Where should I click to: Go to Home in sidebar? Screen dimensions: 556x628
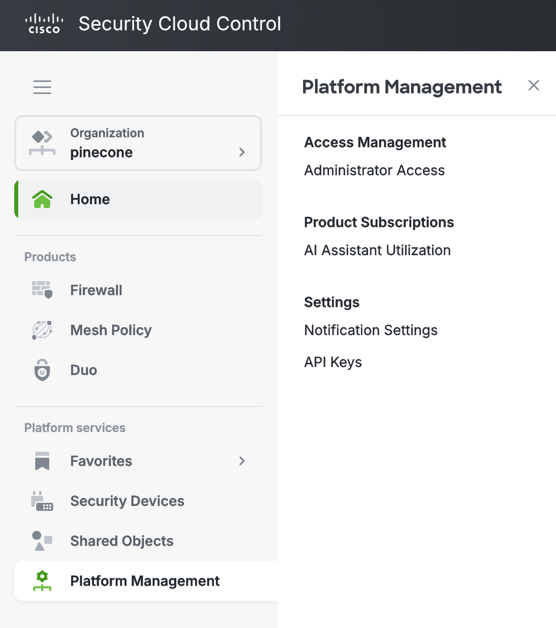point(138,199)
